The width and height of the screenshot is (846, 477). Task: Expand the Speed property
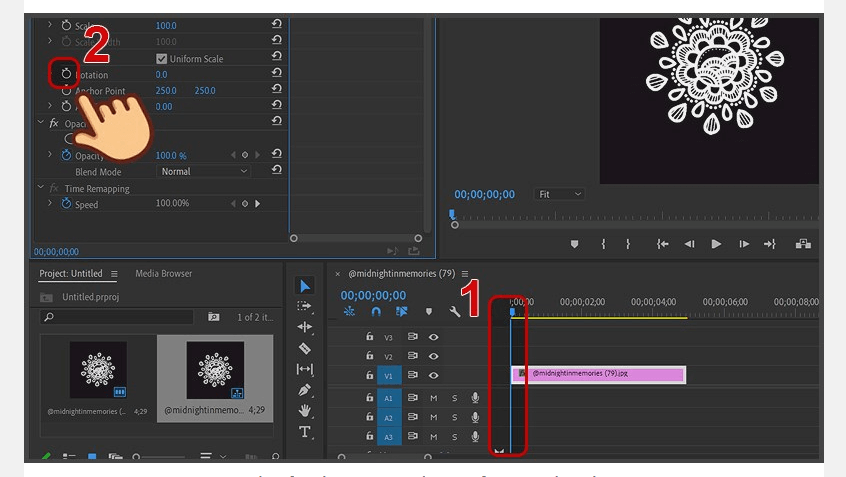tap(50, 203)
